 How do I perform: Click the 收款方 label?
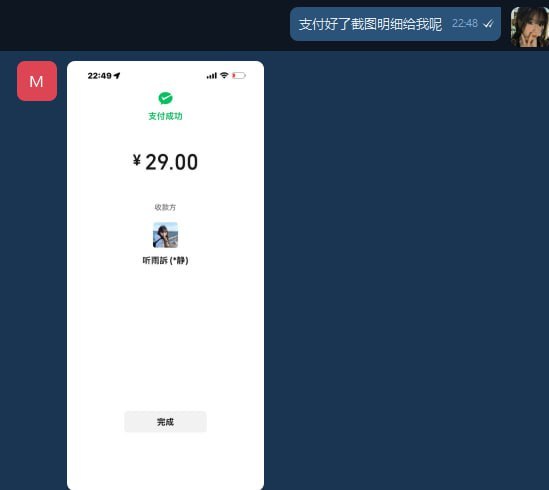point(165,207)
